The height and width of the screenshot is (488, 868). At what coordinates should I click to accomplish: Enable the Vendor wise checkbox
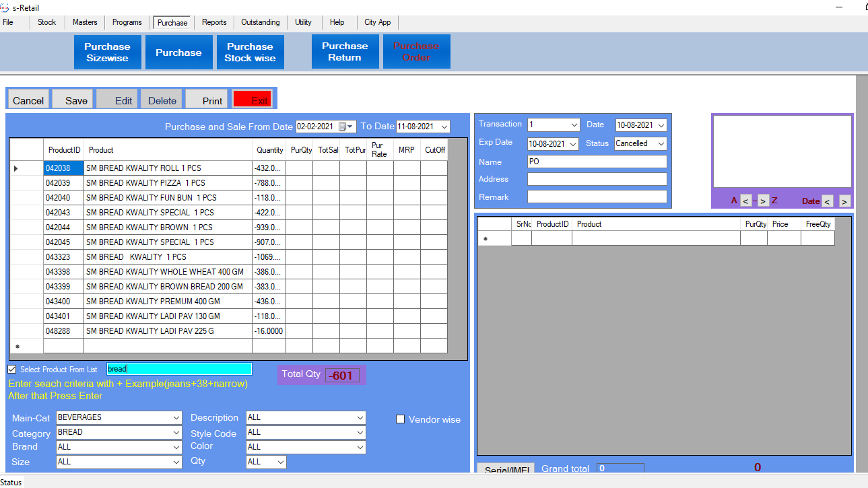[400, 419]
